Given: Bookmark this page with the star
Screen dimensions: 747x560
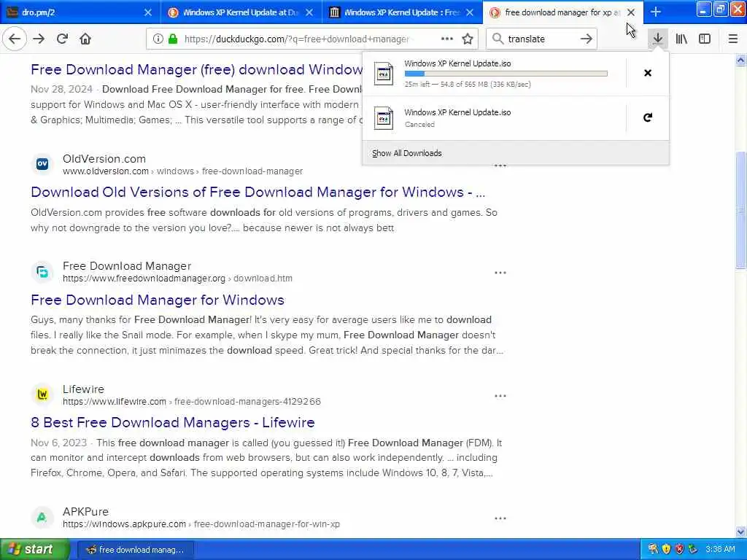Looking at the screenshot, I should click(x=468, y=39).
